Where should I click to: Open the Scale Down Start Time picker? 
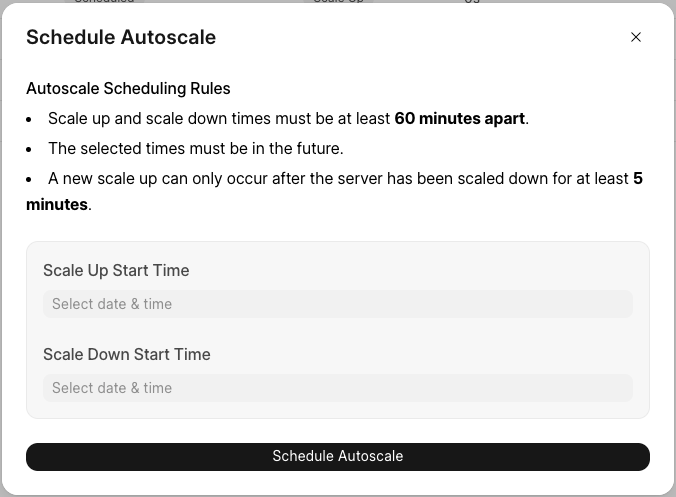(338, 388)
